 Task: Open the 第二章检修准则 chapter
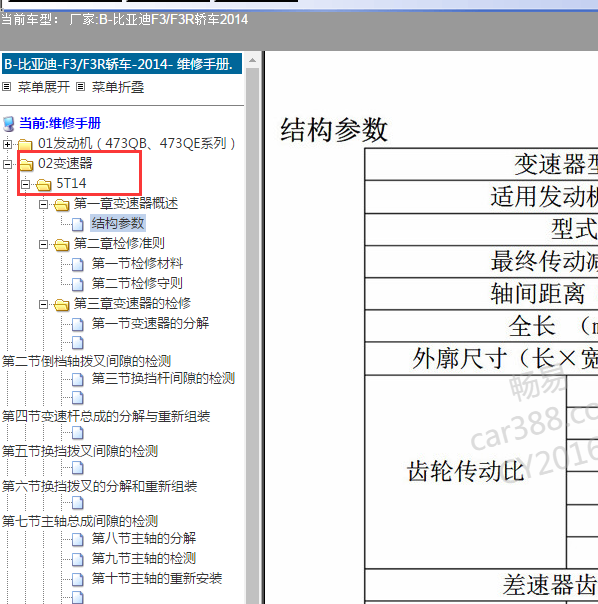point(119,243)
